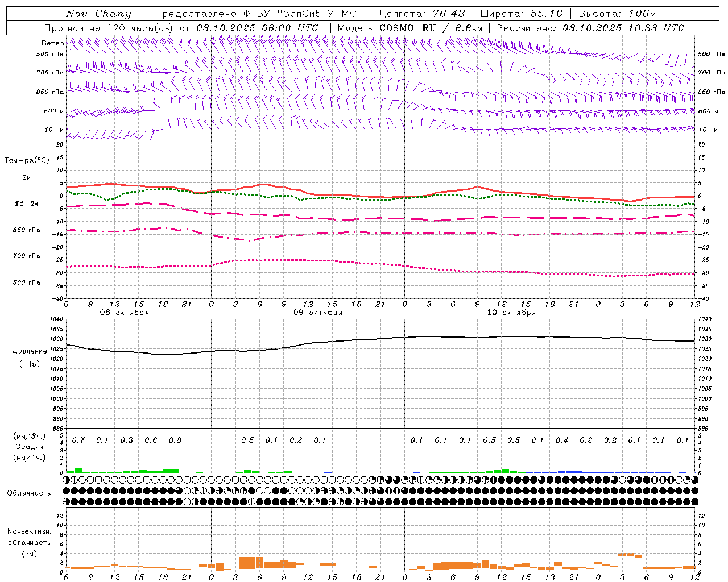This screenshot has height=582, width=728.
Task: Click the (км) unit label for convective cloud
Action: (x=29, y=554)
